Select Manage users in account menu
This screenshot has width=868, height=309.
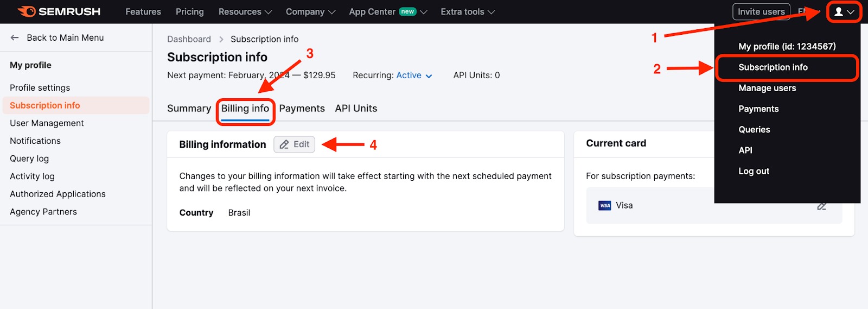767,88
